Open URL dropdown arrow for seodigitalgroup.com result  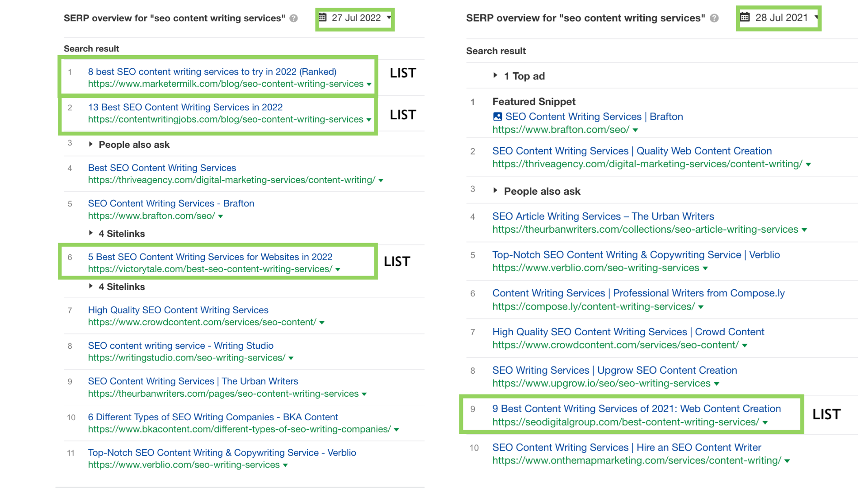point(765,423)
